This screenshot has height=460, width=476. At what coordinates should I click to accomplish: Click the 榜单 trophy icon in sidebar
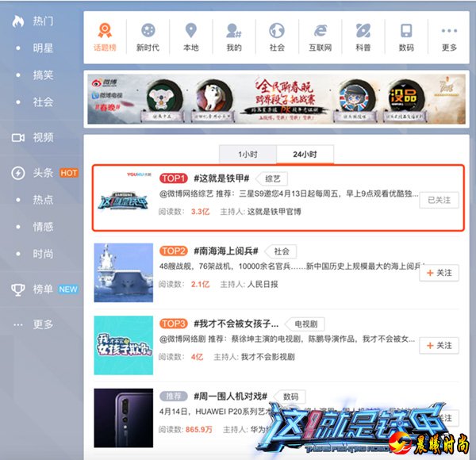18,289
